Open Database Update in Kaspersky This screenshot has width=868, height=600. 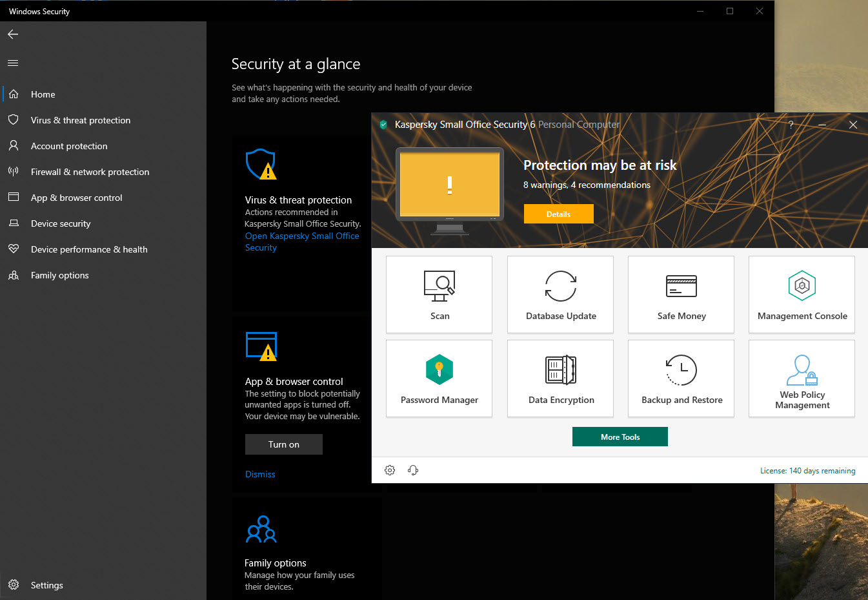[x=560, y=295]
